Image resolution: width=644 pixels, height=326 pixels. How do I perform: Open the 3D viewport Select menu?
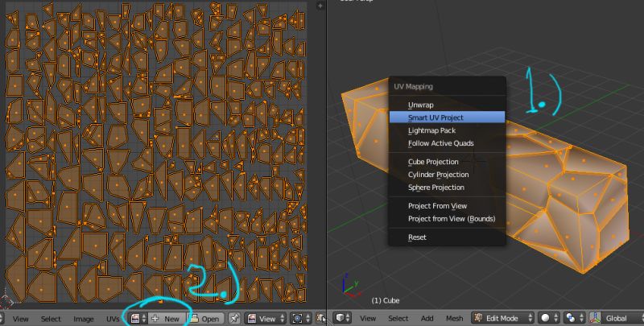click(398, 319)
